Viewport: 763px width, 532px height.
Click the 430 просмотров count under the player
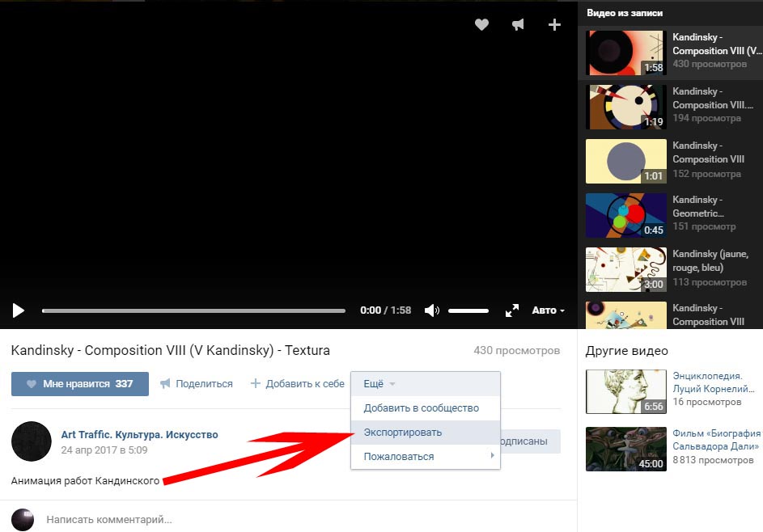point(517,351)
